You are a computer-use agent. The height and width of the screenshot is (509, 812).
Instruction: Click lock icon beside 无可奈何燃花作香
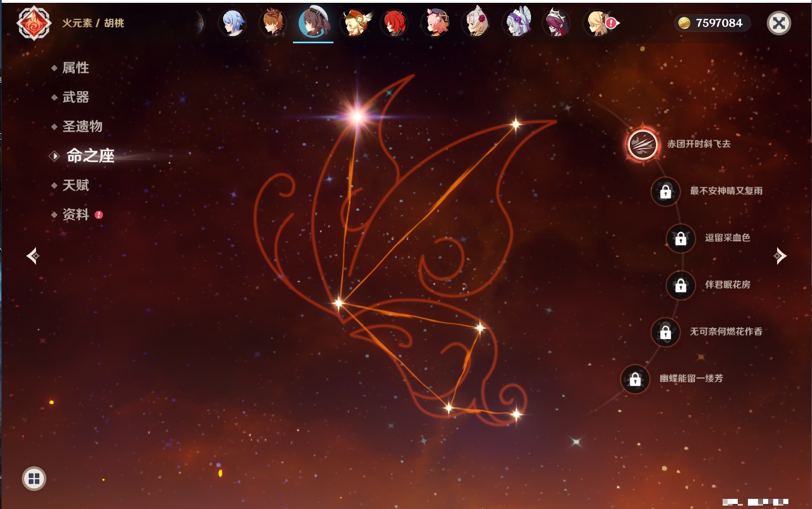coord(665,332)
